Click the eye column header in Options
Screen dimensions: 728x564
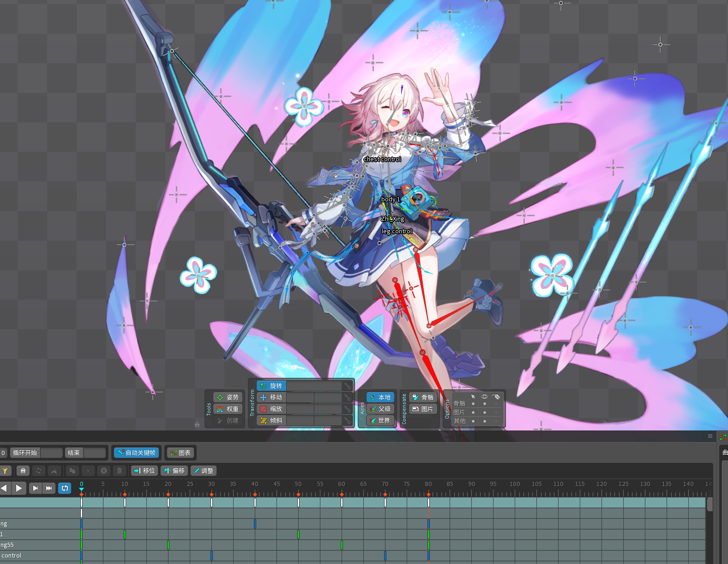484,397
